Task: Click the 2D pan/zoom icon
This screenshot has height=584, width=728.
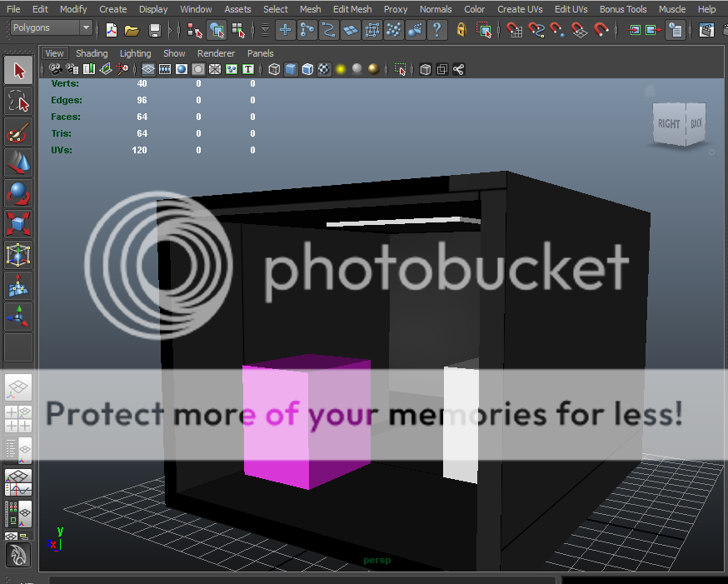Action: 122,70
